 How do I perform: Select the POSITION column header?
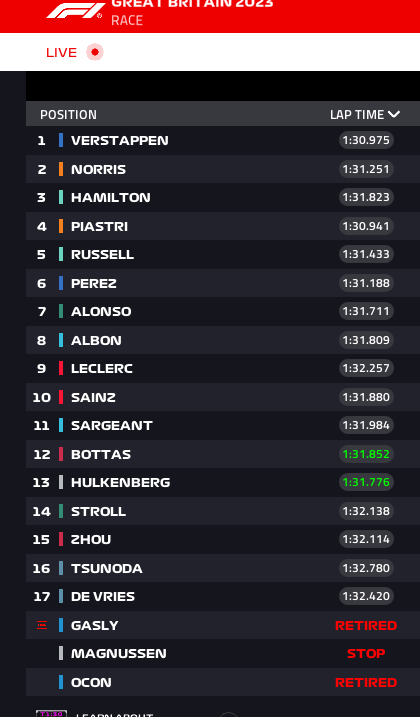coord(68,114)
